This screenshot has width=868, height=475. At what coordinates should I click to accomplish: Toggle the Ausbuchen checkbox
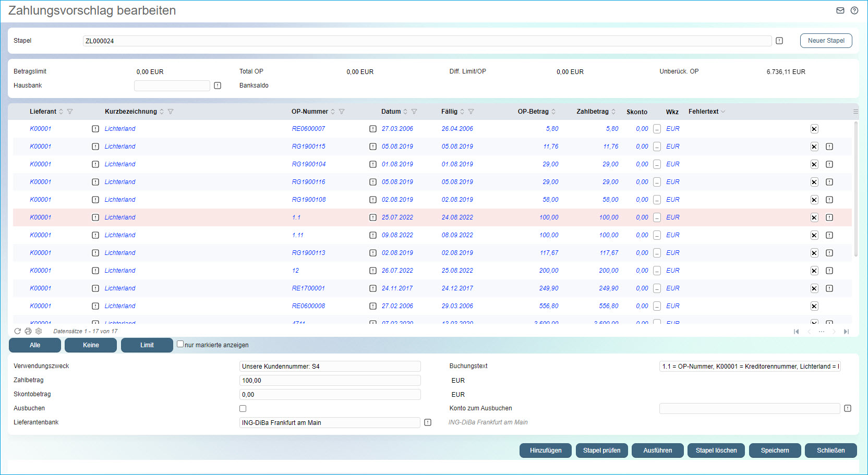(x=243, y=409)
